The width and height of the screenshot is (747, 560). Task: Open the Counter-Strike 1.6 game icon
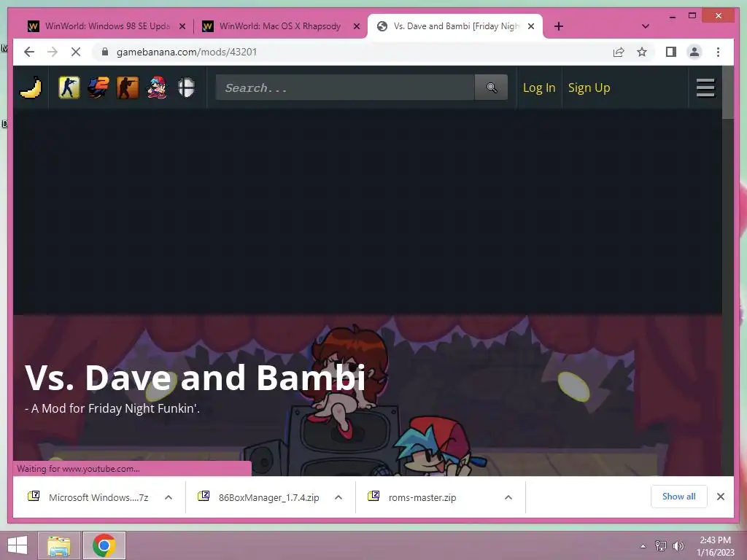(x=69, y=87)
